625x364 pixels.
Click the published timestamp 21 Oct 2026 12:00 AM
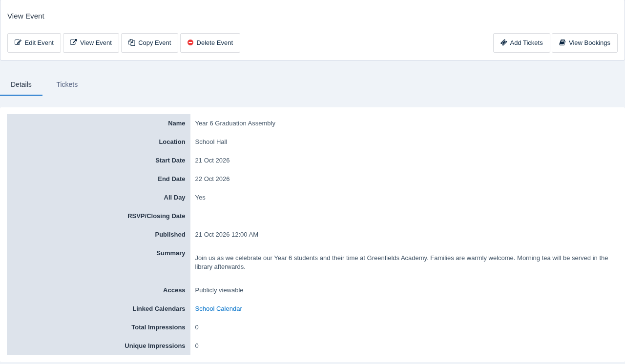[227, 235]
